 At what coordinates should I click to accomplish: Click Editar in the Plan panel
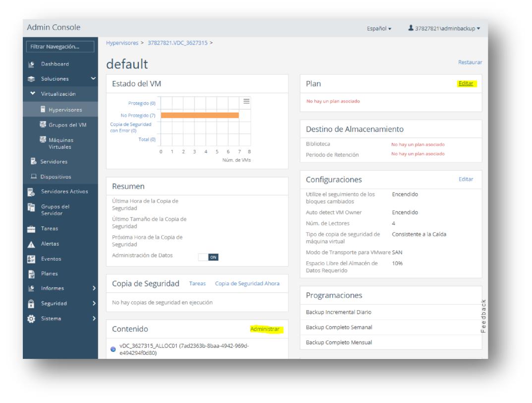pyautogui.click(x=466, y=83)
